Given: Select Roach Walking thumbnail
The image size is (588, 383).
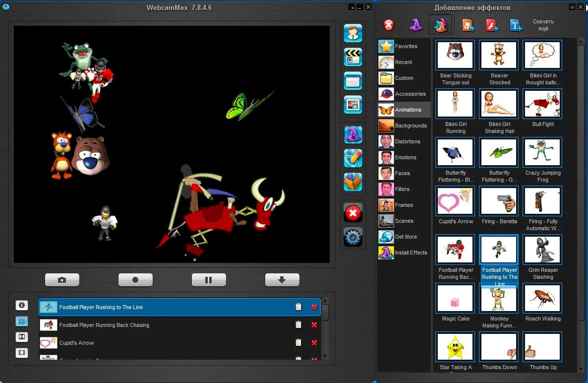Looking at the screenshot, I should click(542, 298).
